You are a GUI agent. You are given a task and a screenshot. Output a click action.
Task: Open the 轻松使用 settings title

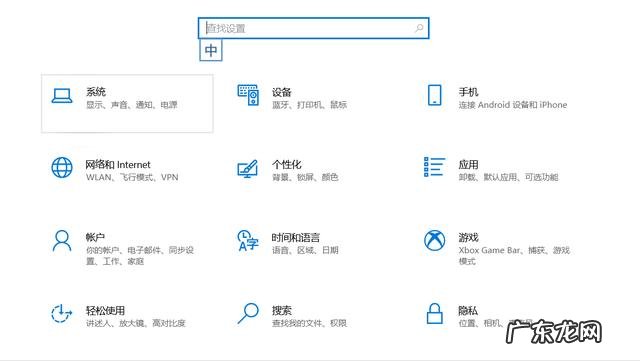pos(105,310)
